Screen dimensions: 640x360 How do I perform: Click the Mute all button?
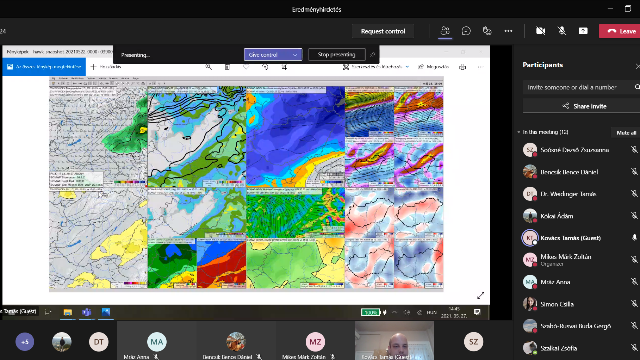point(626,133)
